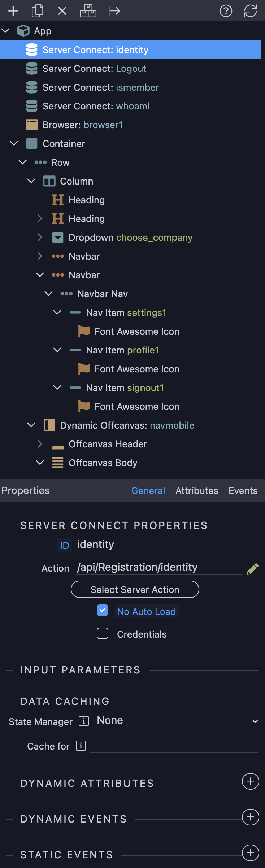Uncheck the No Auto Load checkbox
Screen dimensions: 265x868
click(103, 611)
